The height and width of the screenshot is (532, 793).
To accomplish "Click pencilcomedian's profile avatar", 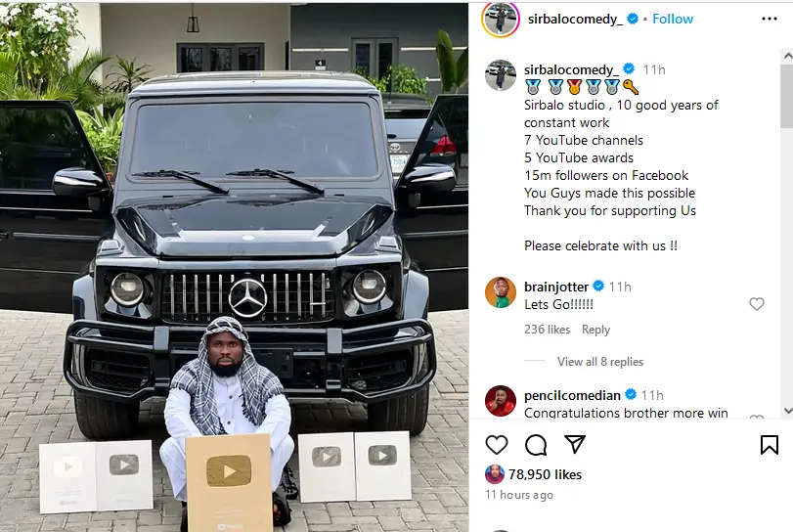I will [x=501, y=401].
